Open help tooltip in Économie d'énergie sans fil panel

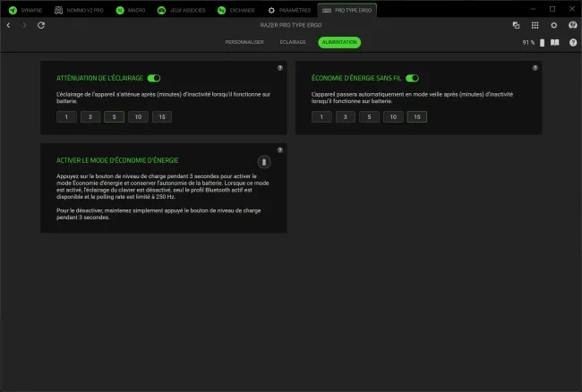pyautogui.click(x=535, y=68)
